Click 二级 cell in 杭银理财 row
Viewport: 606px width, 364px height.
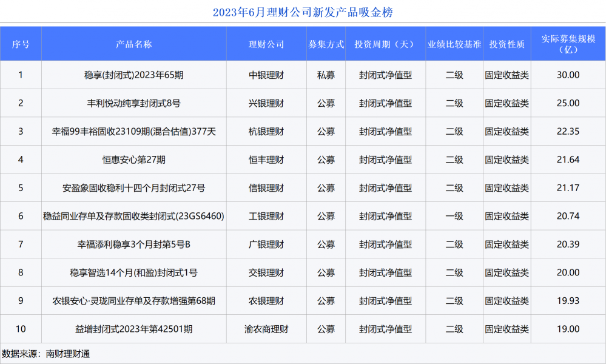click(454, 132)
